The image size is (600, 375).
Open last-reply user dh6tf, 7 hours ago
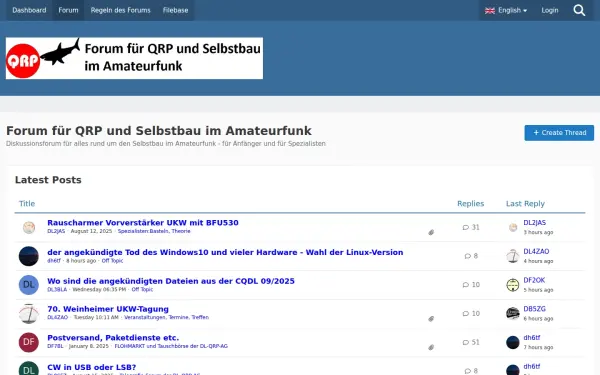click(x=532, y=338)
